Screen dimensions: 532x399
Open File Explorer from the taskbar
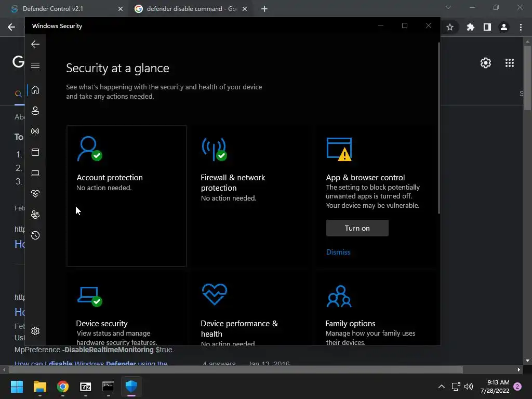pos(39,387)
